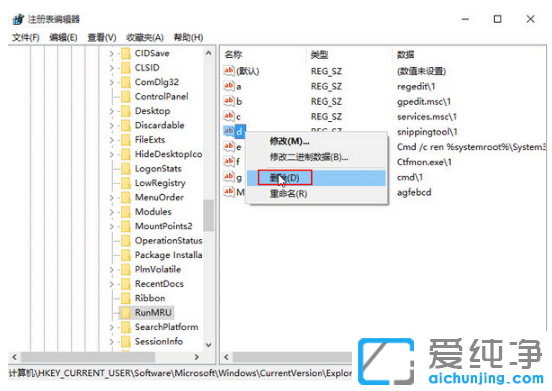
Task: Click the string icon of value a
Action: click(x=229, y=86)
